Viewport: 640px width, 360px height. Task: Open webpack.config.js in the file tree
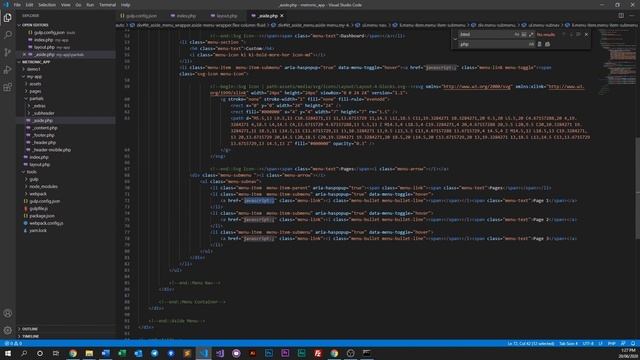(66, 223)
